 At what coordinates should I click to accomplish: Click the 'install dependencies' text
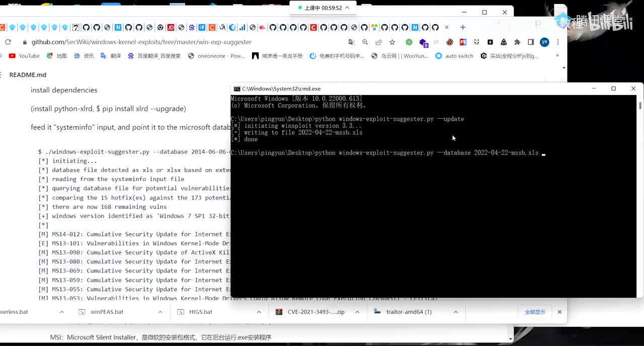(64, 90)
